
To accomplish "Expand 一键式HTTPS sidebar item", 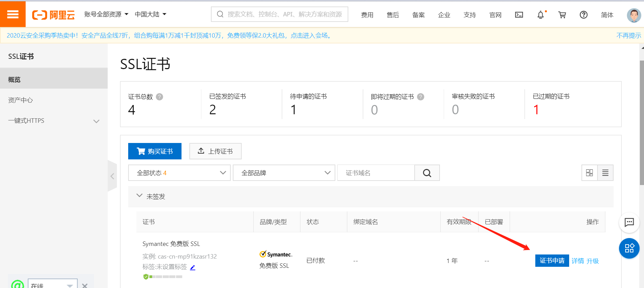I will coord(54,121).
